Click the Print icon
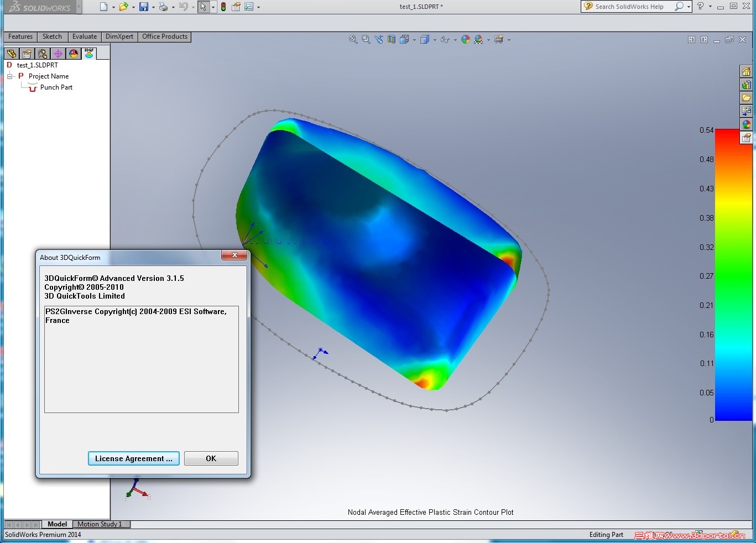This screenshot has width=756, height=543. pyautogui.click(x=164, y=7)
